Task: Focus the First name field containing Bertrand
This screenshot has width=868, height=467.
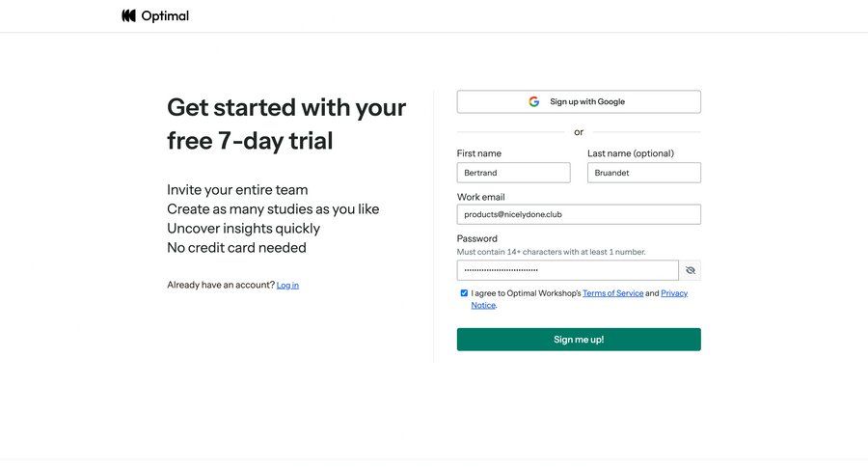Action: (513, 173)
